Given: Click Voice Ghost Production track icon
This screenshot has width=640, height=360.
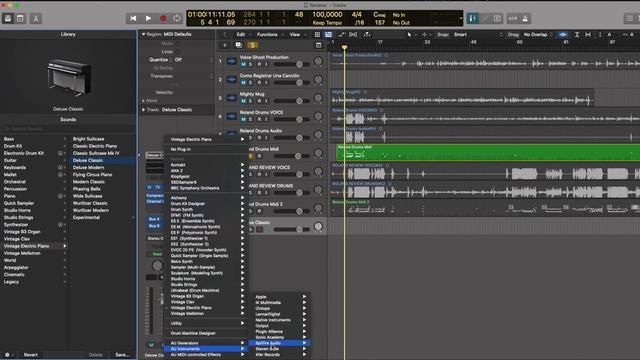Looking at the screenshot, I should point(231,61).
